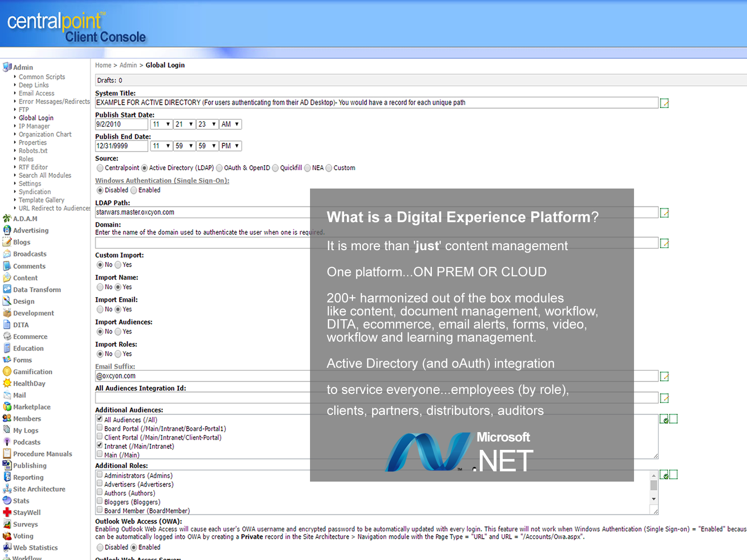747x560 pixels.
Task: Open Publish End Date minute dropdown
Action: (x=184, y=146)
